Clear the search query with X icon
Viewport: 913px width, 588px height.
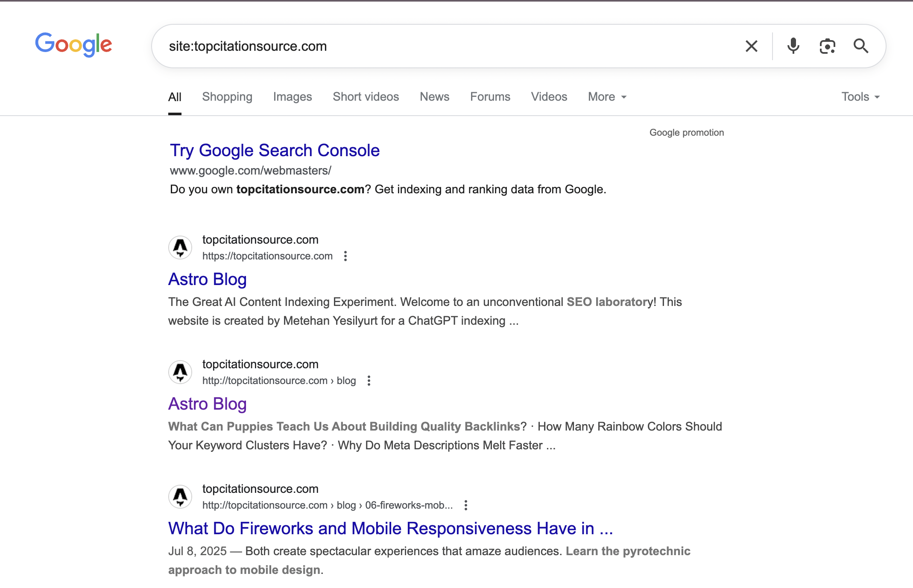coord(751,46)
